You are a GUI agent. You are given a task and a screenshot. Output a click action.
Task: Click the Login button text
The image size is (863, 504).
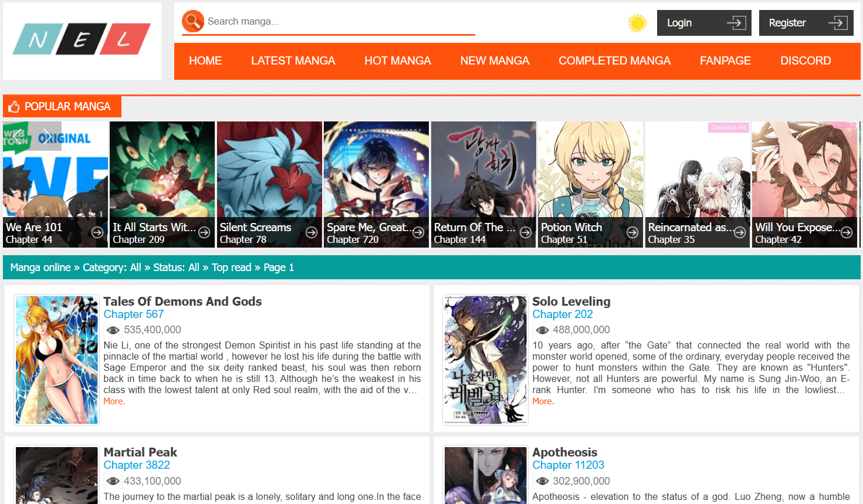tap(679, 23)
